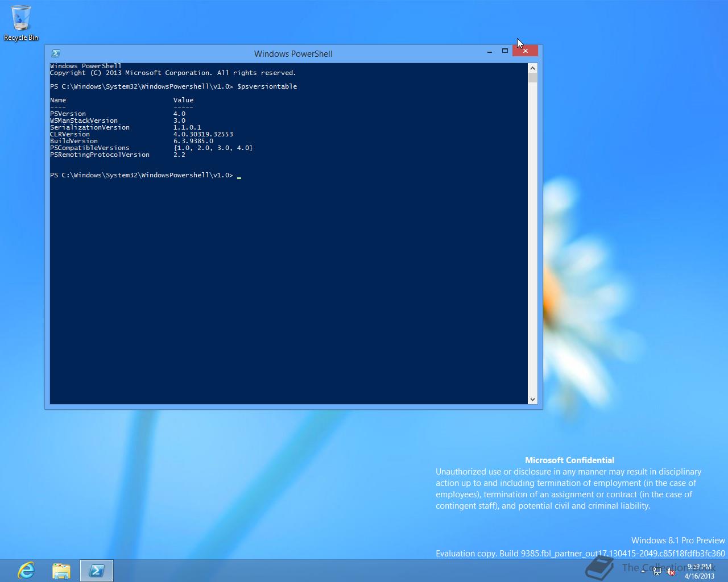The height and width of the screenshot is (582, 728).
Task: Click the PowerShell window title bar icon
Action: (56, 53)
